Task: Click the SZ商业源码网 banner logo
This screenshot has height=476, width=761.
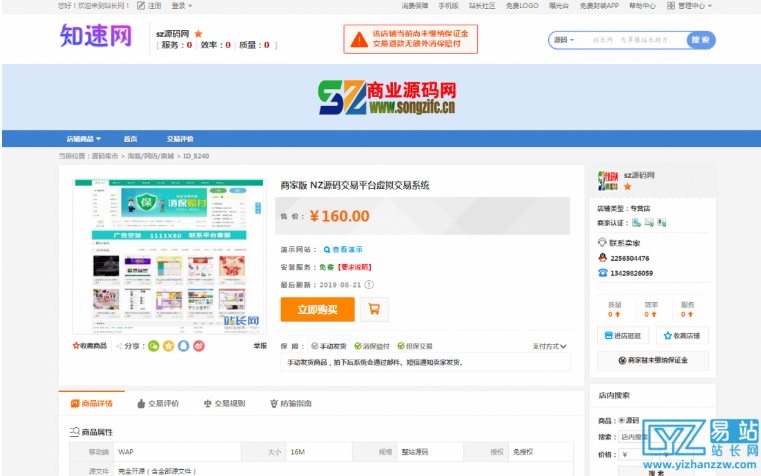Action: (x=387, y=97)
